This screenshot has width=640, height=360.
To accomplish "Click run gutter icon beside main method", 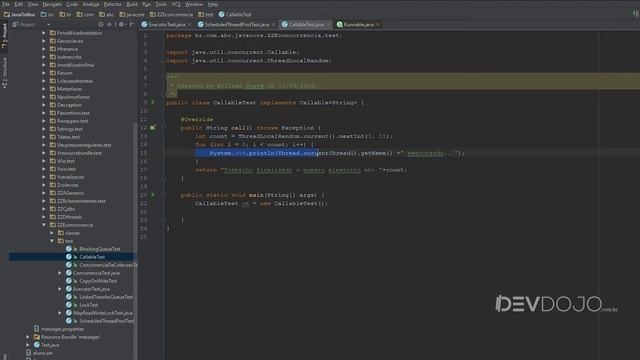I will 153,195.
